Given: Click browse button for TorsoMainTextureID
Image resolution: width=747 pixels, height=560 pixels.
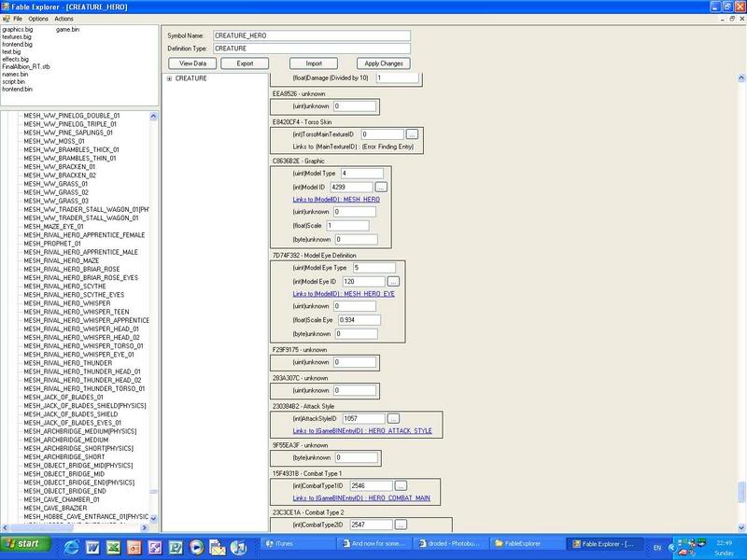Looking at the screenshot, I should (x=412, y=134).
